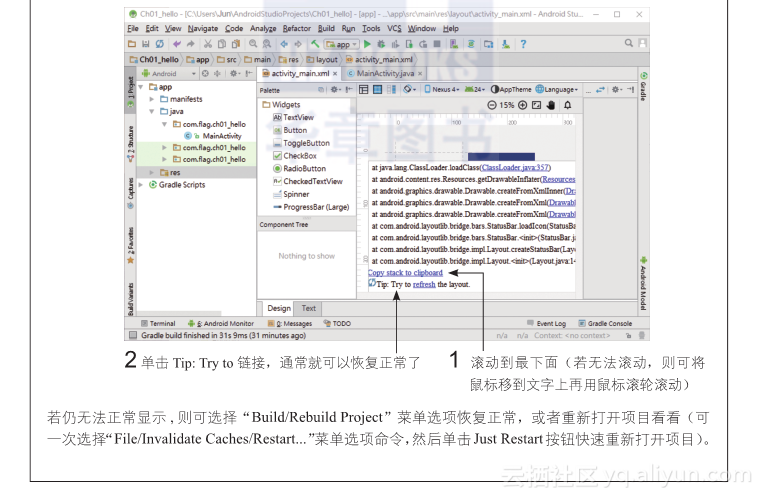Open the Language dropdown
763x499 pixels.
pyautogui.click(x=557, y=90)
